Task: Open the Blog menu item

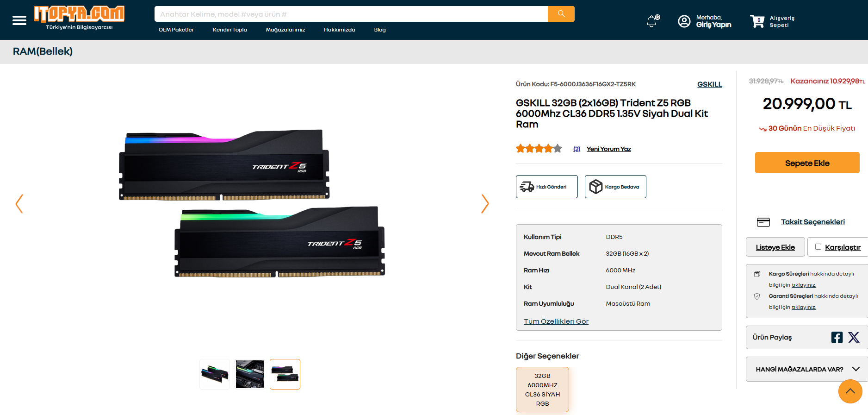Action: [x=380, y=30]
